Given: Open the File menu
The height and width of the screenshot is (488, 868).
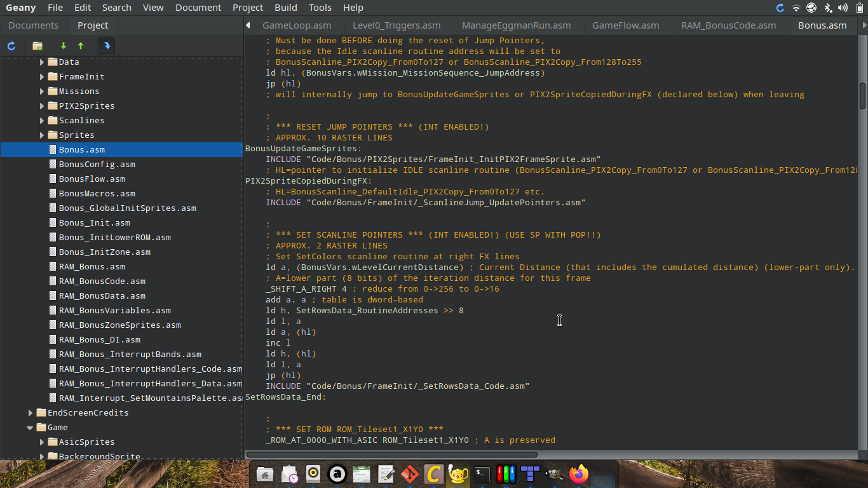Looking at the screenshot, I should coord(55,8).
